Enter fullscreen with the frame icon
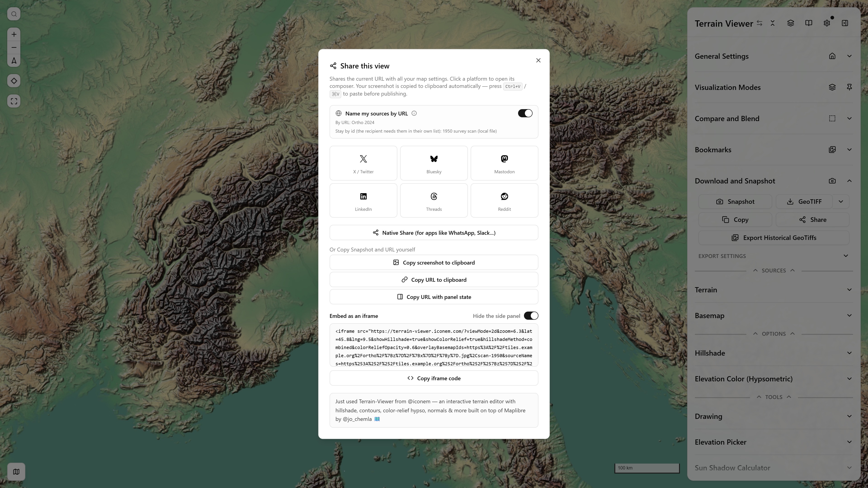 point(14,101)
